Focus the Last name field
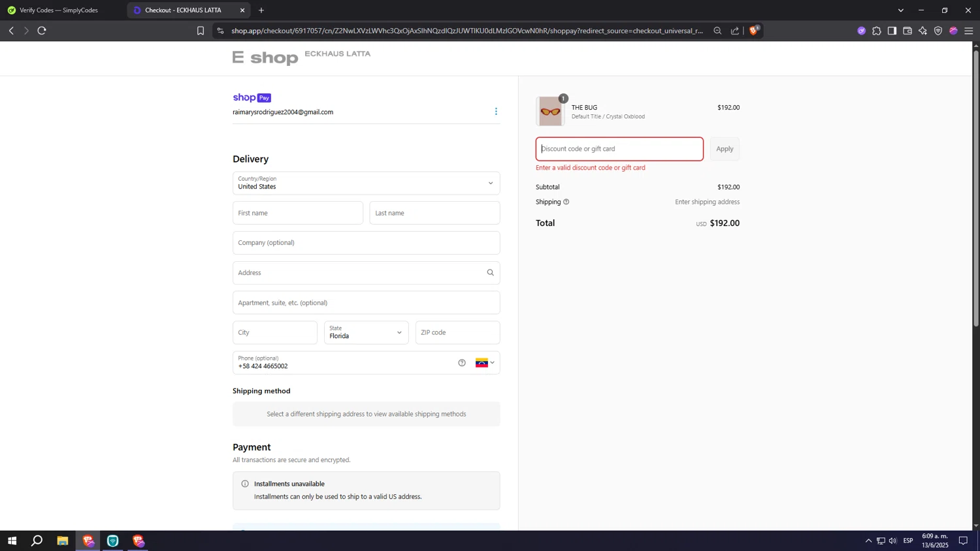Image resolution: width=980 pixels, height=551 pixels. click(x=434, y=213)
